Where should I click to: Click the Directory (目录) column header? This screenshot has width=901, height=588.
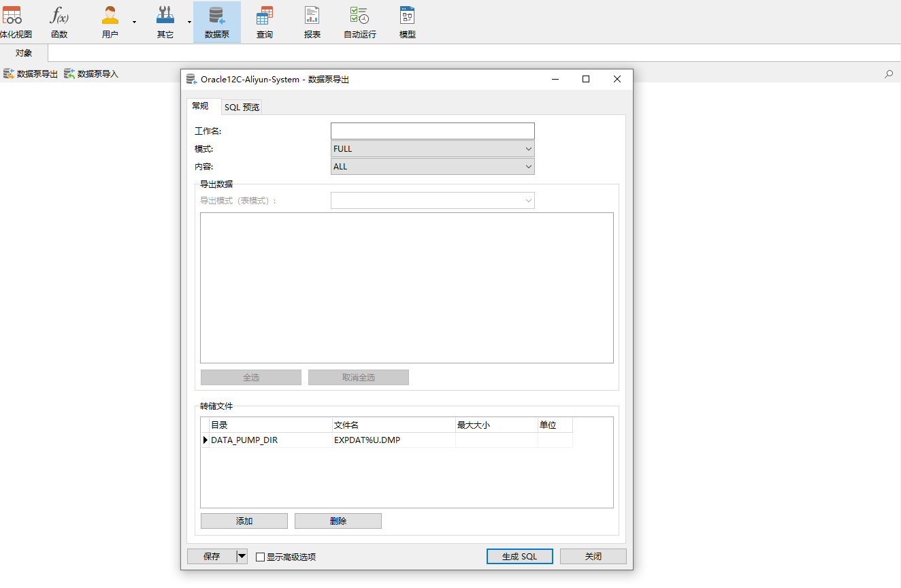tap(271, 425)
